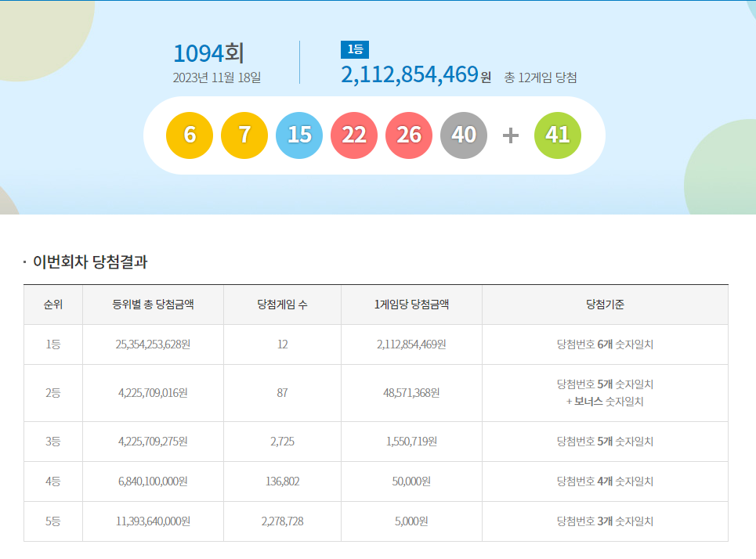The height and width of the screenshot is (559, 756).
Task: Click the yellow lotto ball 6
Action: pyautogui.click(x=190, y=135)
